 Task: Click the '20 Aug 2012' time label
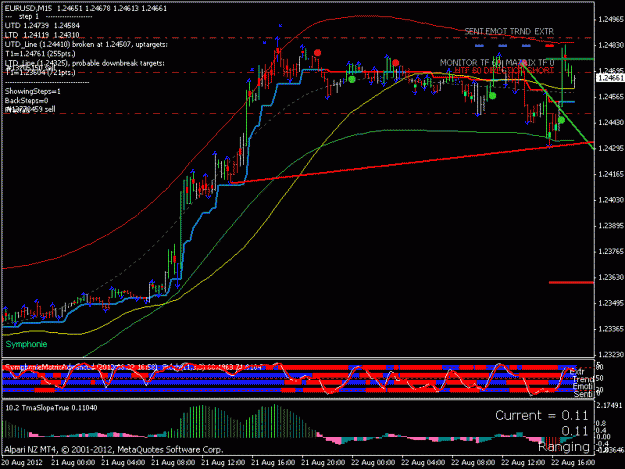22,463
